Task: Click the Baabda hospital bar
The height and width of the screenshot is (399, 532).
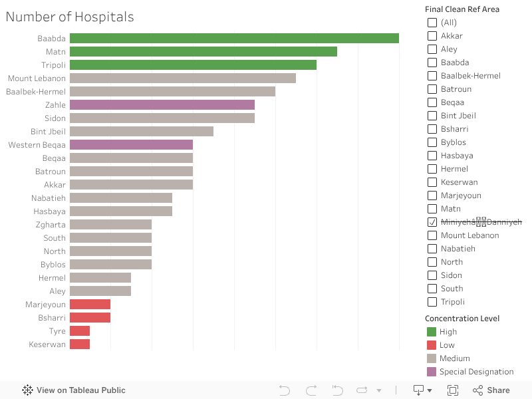Action: pyautogui.click(x=233, y=38)
